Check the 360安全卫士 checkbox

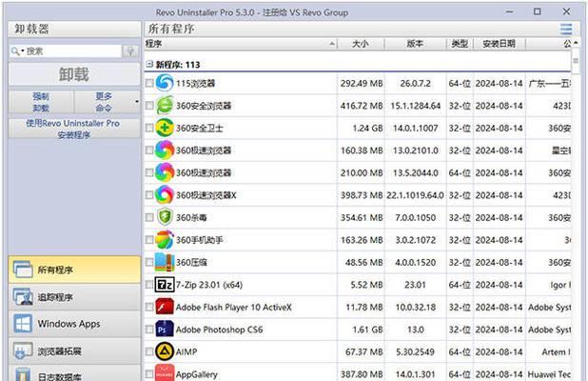148,128
